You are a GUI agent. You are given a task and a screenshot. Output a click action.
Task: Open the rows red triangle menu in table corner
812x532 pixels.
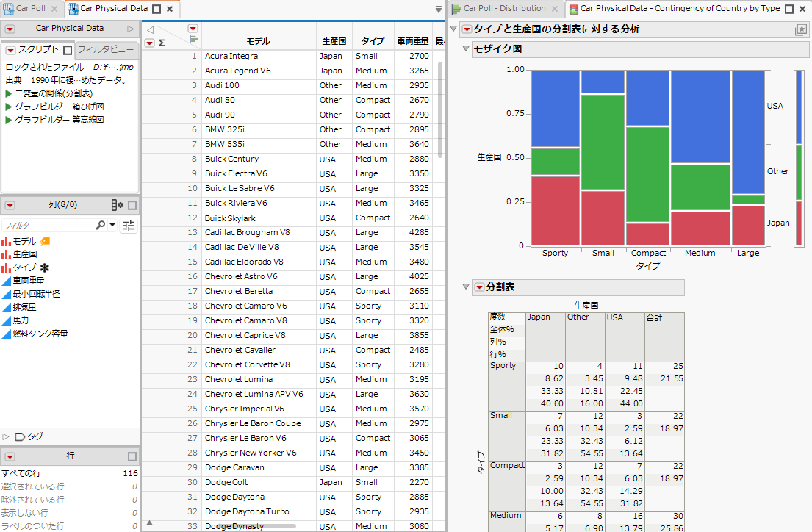tap(149, 43)
